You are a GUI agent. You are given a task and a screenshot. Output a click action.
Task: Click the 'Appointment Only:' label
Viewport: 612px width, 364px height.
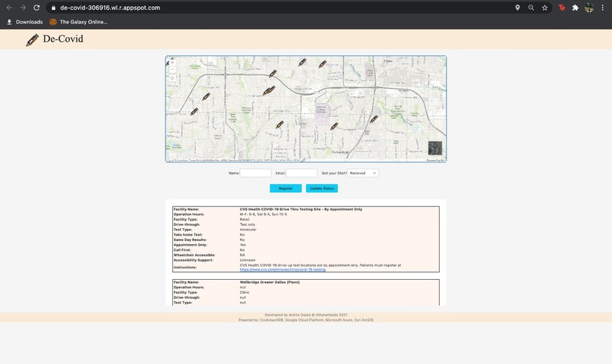(191, 245)
